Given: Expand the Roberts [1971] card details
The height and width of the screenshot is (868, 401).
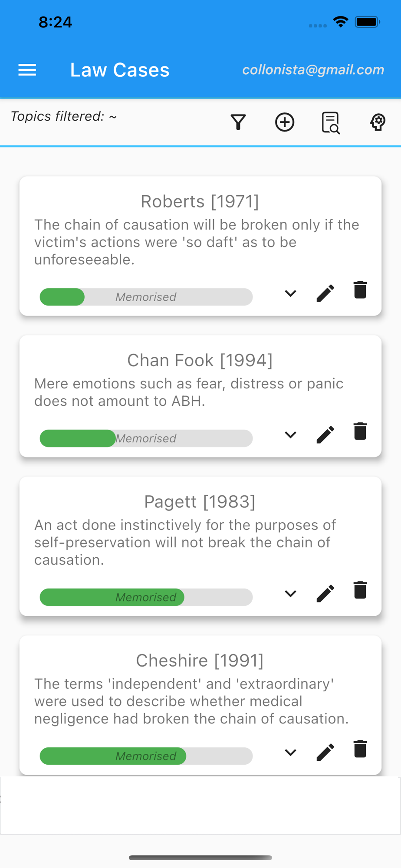Looking at the screenshot, I should point(290,293).
